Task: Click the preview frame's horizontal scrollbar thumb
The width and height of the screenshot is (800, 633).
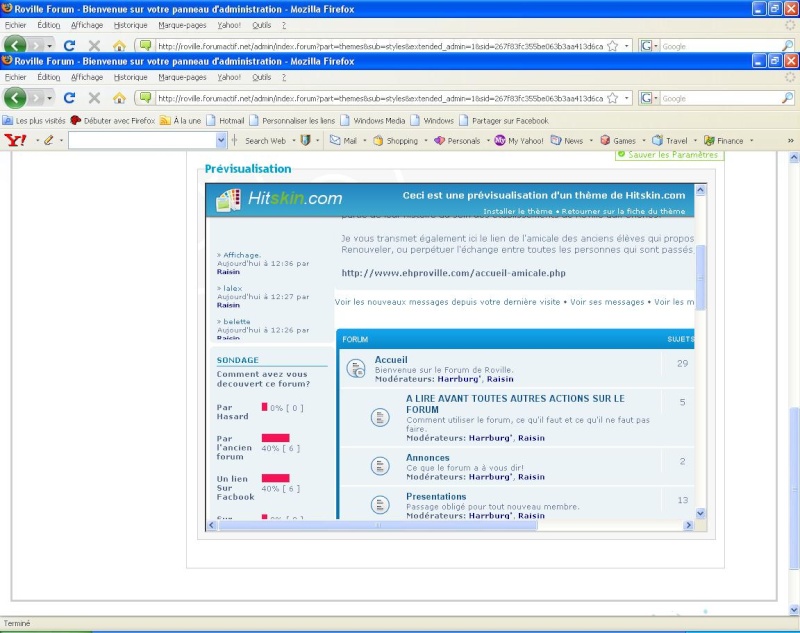Action: [x=378, y=525]
